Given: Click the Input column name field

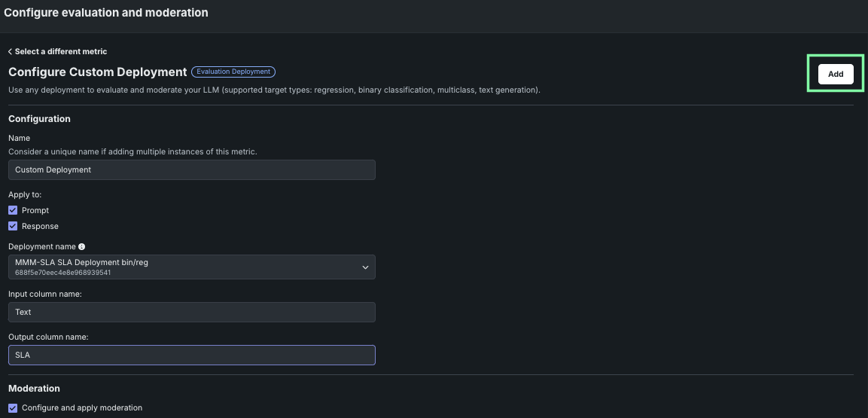Looking at the screenshot, I should pyautogui.click(x=191, y=312).
